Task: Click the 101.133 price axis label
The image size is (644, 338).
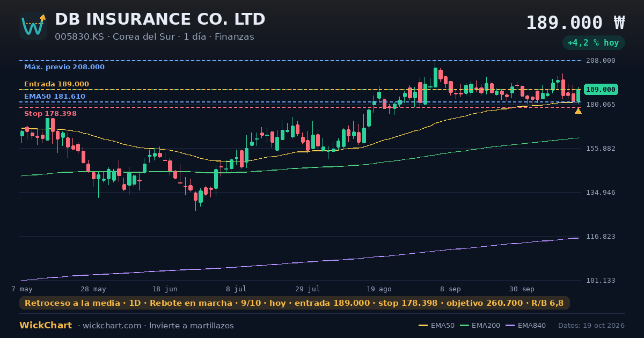Action: (601, 281)
